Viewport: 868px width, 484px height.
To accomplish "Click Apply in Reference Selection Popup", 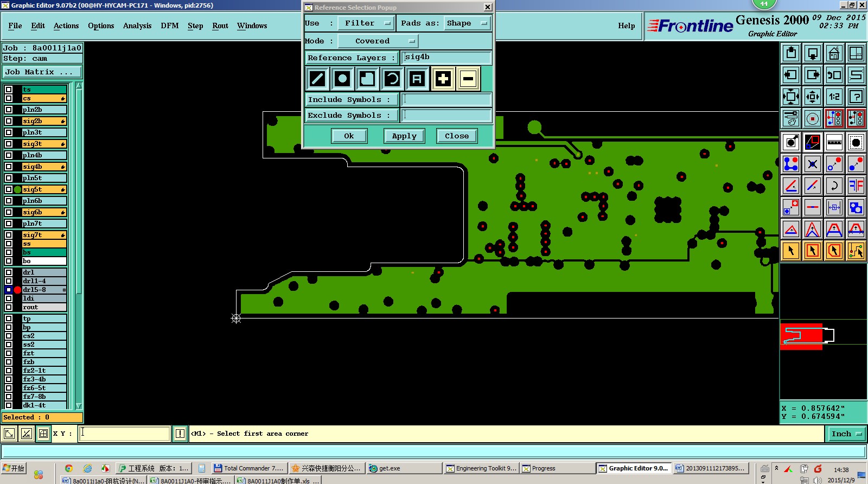I will click(404, 136).
